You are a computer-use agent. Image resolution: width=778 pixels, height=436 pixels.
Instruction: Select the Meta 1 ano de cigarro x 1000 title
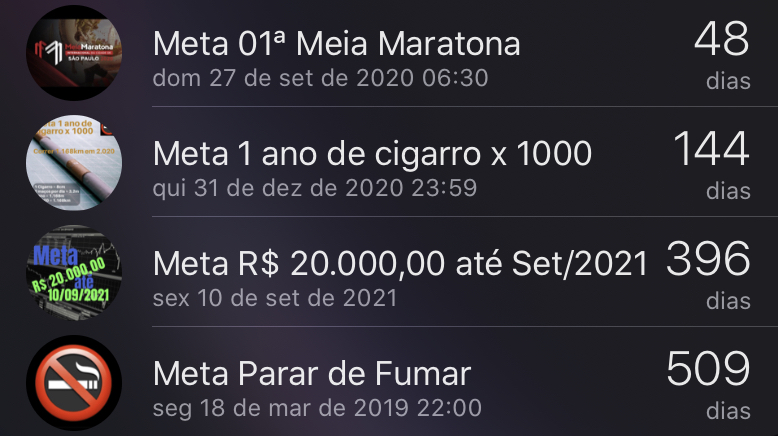click(372, 153)
